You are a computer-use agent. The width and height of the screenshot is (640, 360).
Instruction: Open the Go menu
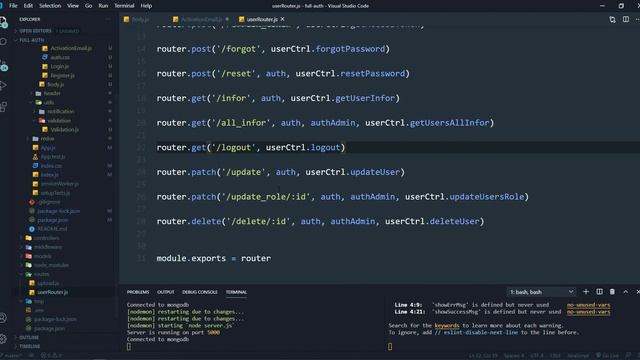point(89,6)
